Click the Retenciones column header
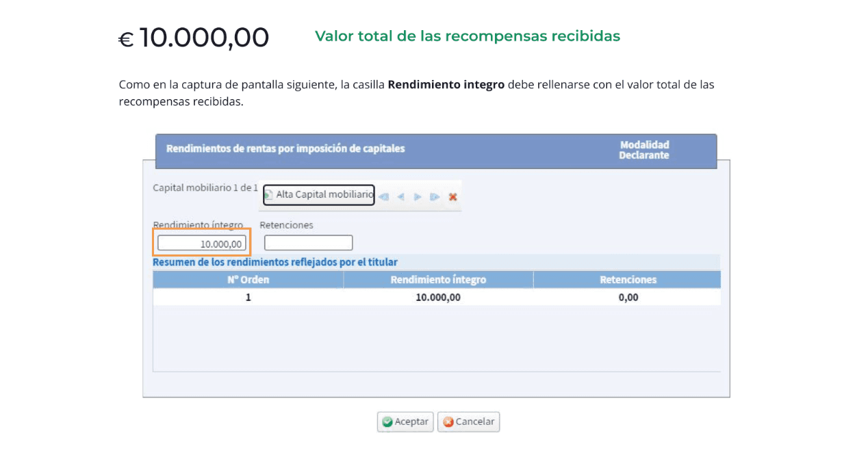 (626, 279)
